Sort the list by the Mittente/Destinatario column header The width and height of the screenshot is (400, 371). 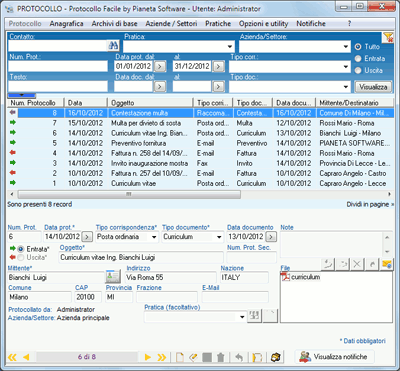(355, 103)
